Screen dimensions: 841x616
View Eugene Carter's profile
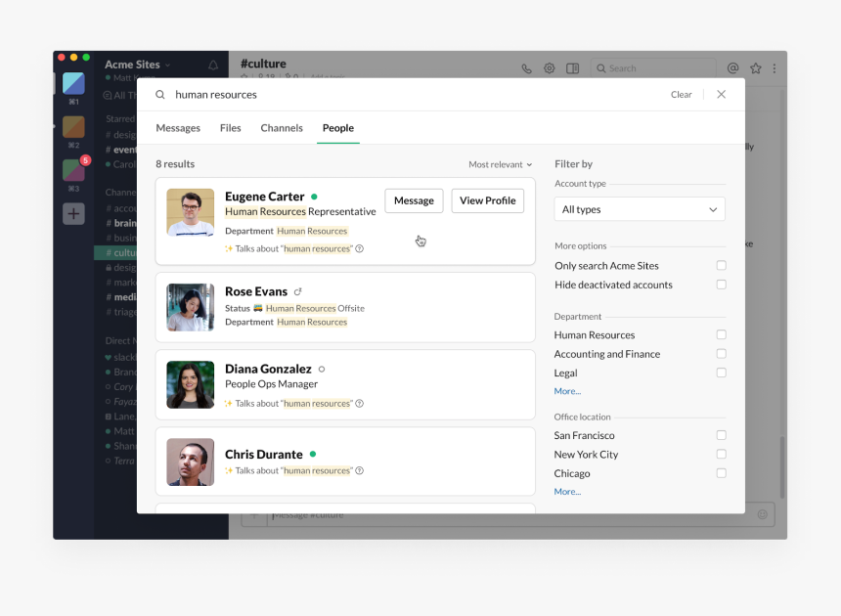point(487,200)
